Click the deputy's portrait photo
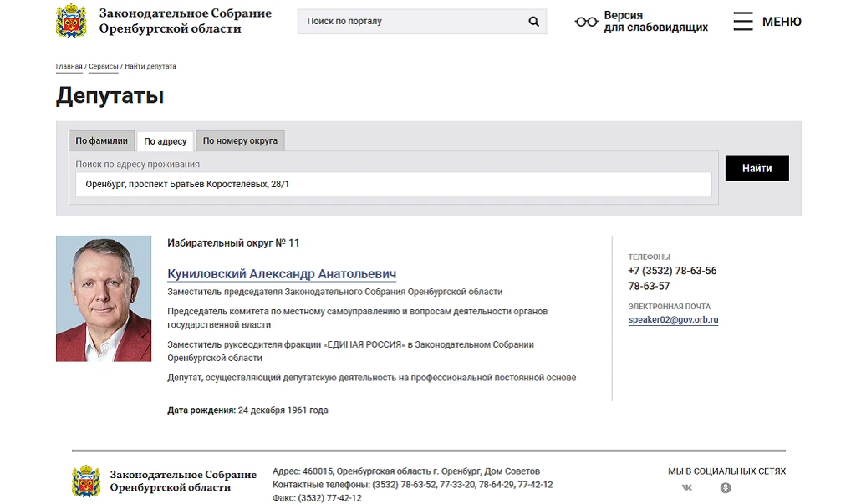This screenshot has height=504, width=856. (103, 298)
